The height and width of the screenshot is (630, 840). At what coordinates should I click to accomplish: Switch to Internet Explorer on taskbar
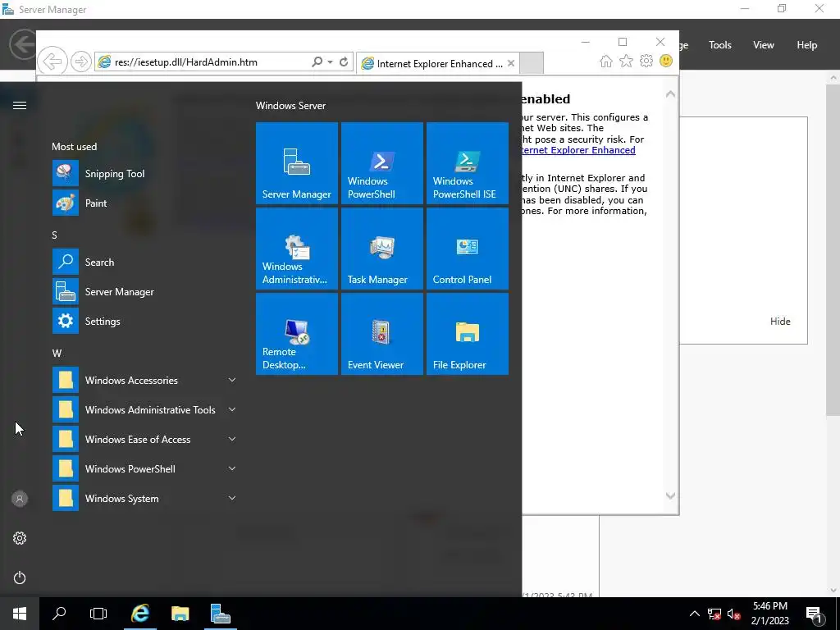(140, 614)
